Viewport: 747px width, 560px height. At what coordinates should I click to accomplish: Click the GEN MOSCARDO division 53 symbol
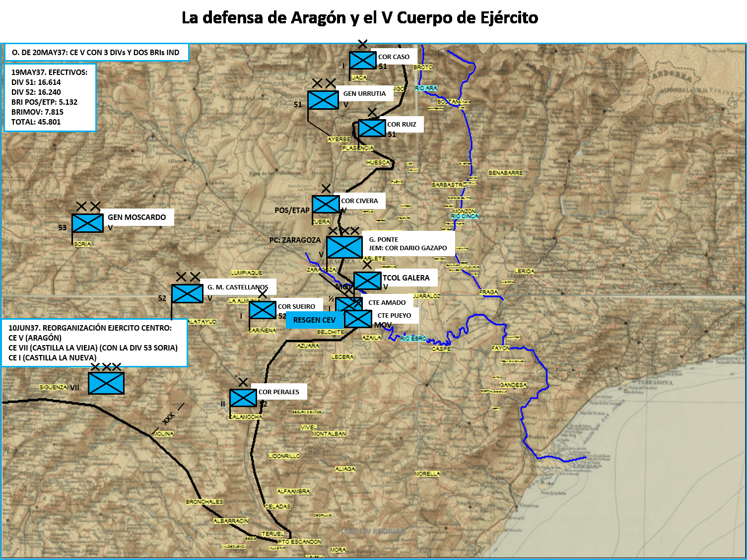point(88,223)
